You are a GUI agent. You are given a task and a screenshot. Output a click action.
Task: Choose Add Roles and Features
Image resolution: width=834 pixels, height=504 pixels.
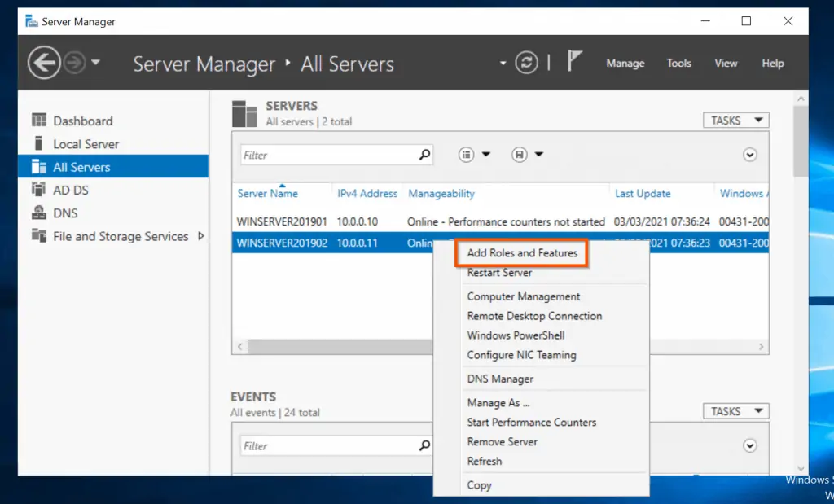tap(522, 253)
